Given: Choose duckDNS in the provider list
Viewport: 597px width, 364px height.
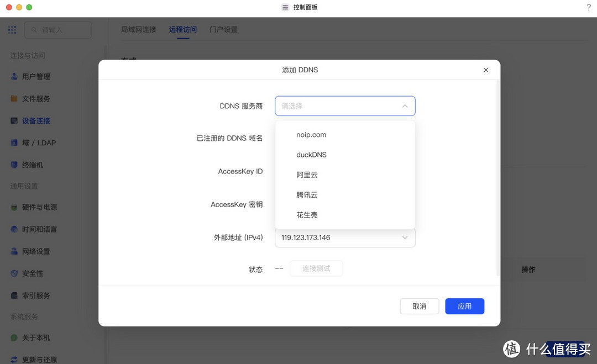Looking at the screenshot, I should tap(311, 155).
